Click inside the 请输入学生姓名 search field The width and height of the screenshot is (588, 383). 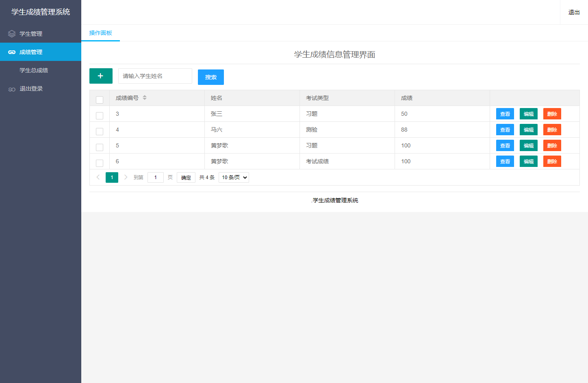[154, 76]
